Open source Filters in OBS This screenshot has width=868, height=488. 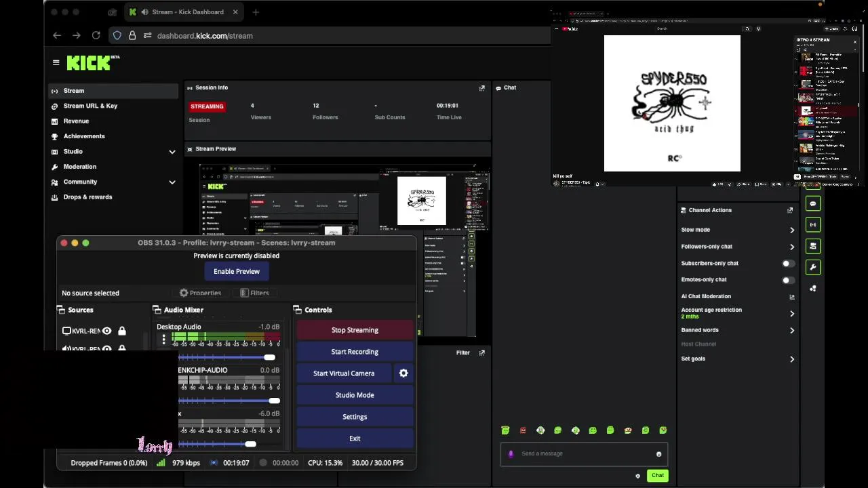coord(254,293)
